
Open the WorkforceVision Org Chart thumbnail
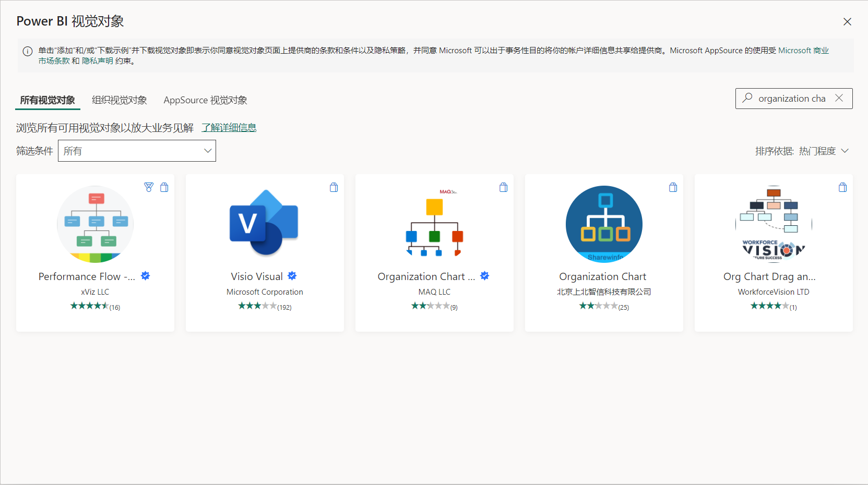click(x=774, y=224)
